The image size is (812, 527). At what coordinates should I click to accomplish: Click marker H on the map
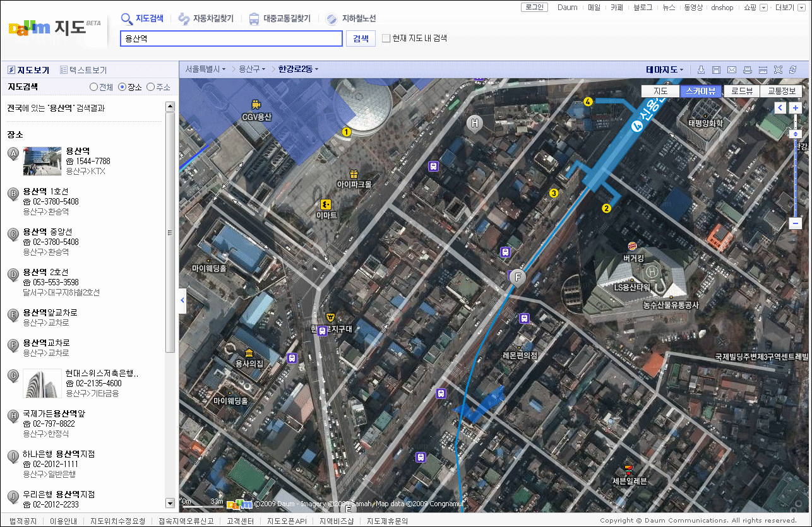click(x=474, y=124)
